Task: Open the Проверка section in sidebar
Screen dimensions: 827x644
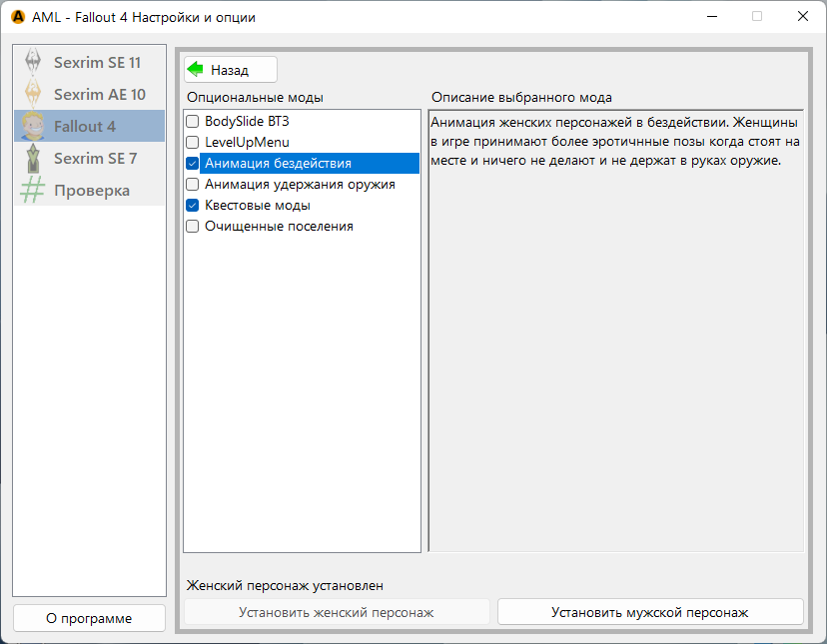Action: click(91, 190)
